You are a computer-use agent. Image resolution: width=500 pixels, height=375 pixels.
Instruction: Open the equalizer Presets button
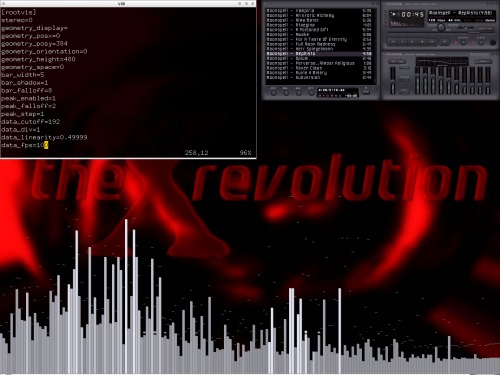click(483, 61)
